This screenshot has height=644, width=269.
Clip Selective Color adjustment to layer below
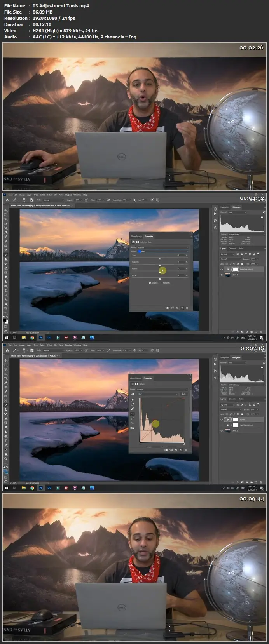tap(167, 308)
